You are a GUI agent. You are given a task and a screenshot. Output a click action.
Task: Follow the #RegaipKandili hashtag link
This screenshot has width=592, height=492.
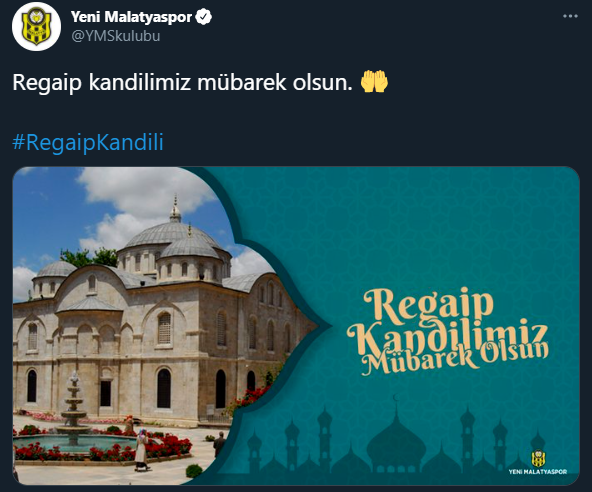click(88, 142)
